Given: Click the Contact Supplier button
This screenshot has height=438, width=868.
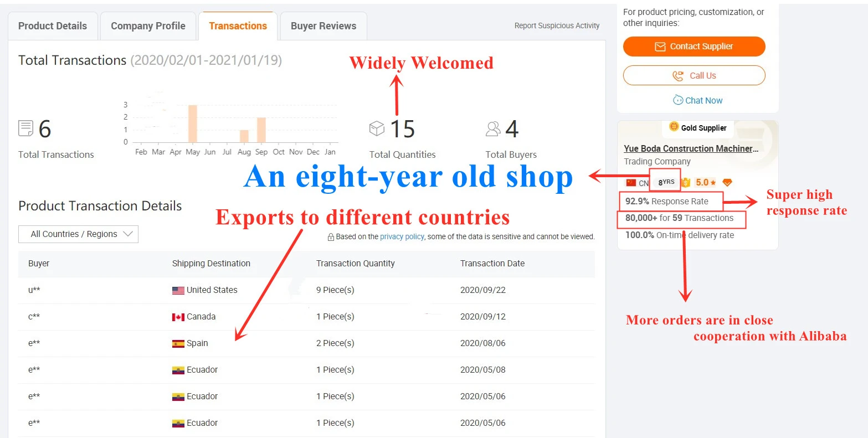Looking at the screenshot, I should tap(694, 47).
